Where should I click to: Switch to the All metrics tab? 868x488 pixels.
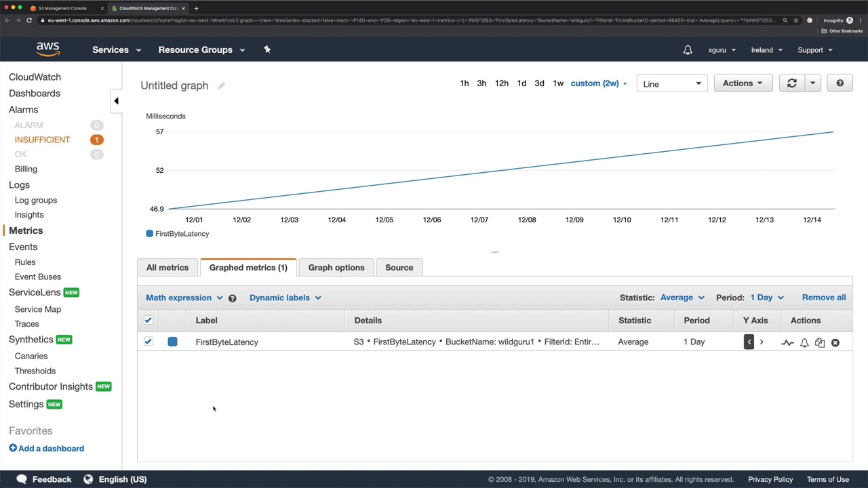[167, 268]
